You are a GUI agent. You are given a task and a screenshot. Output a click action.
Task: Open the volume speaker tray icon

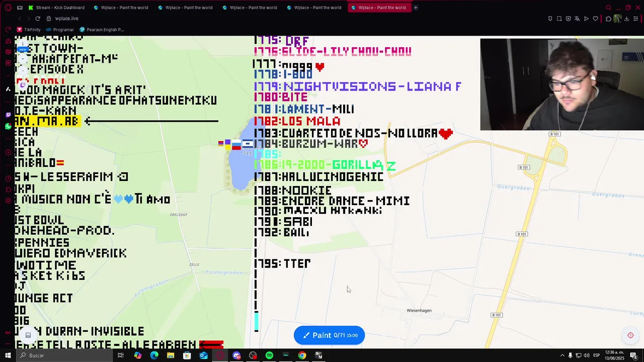point(586,355)
